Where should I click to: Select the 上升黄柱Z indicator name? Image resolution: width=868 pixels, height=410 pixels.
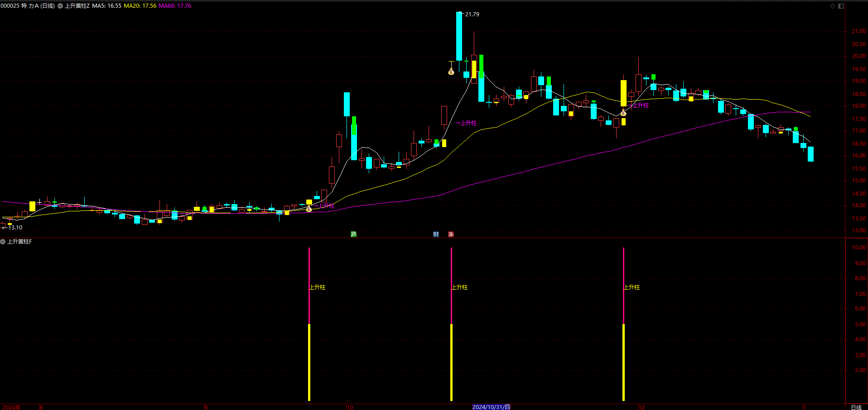coord(77,6)
